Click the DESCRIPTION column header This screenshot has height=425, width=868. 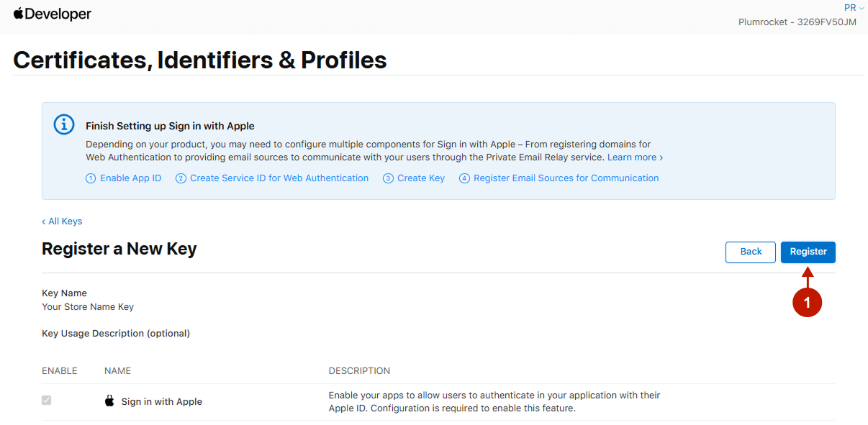359,371
